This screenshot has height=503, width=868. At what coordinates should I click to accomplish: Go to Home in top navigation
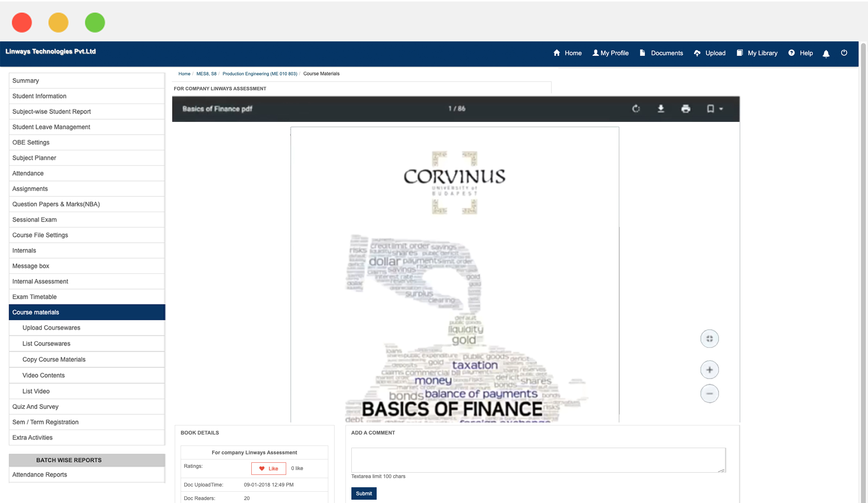coord(568,53)
